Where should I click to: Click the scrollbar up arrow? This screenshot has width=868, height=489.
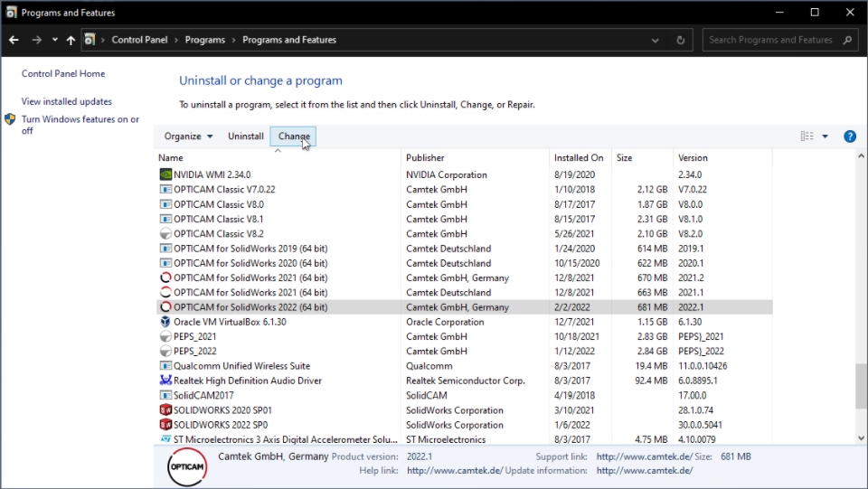click(861, 156)
